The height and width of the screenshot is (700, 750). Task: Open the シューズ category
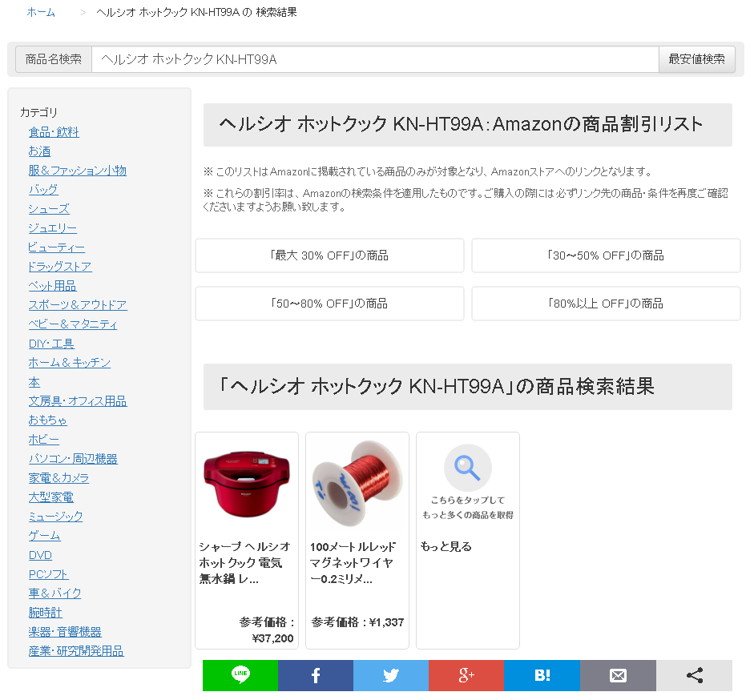[49, 209]
